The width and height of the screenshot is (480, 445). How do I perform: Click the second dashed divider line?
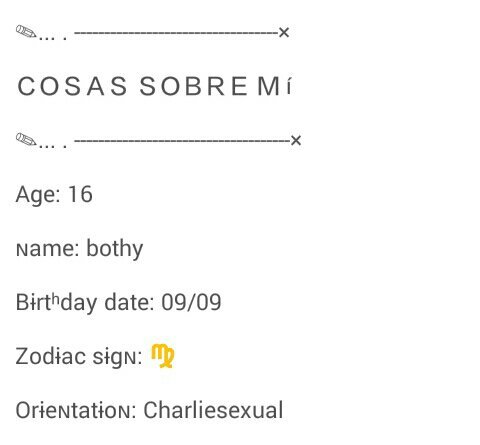click(182, 141)
